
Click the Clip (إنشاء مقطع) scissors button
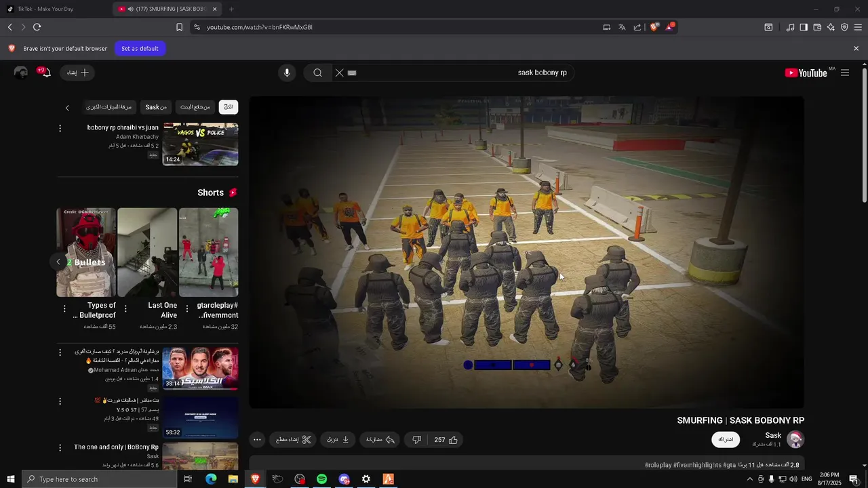pos(293,440)
